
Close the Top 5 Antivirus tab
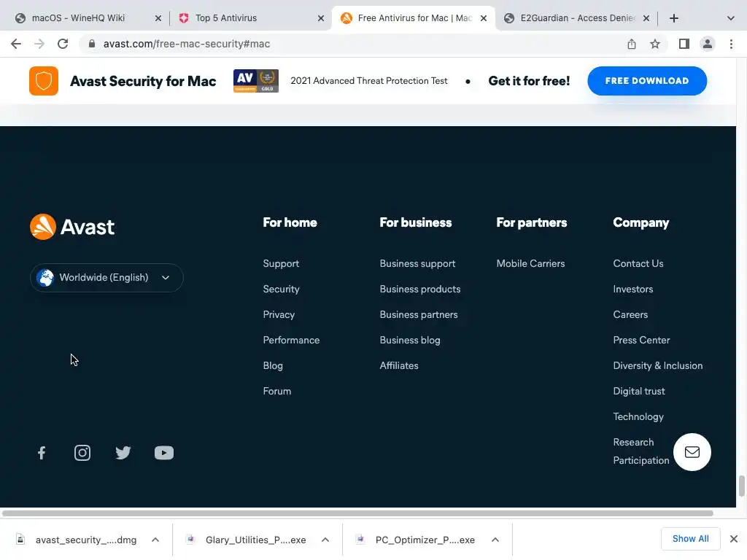click(321, 18)
